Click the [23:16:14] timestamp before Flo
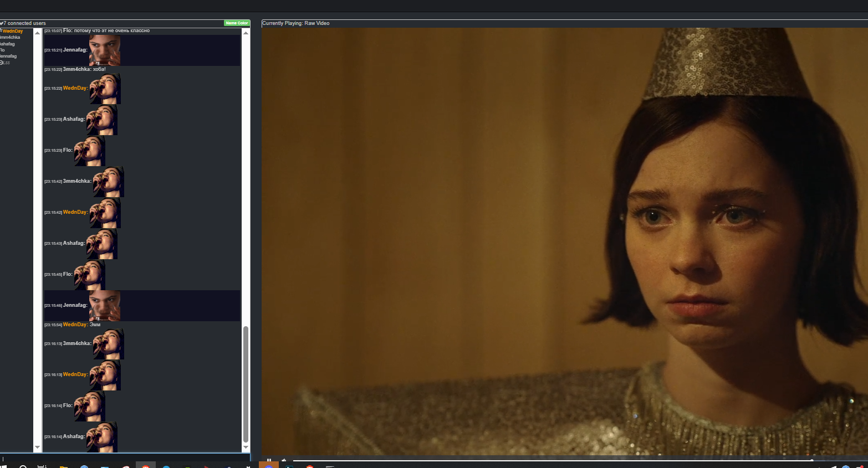The width and height of the screenshot is (868, 468). click(x=53, y=406)
